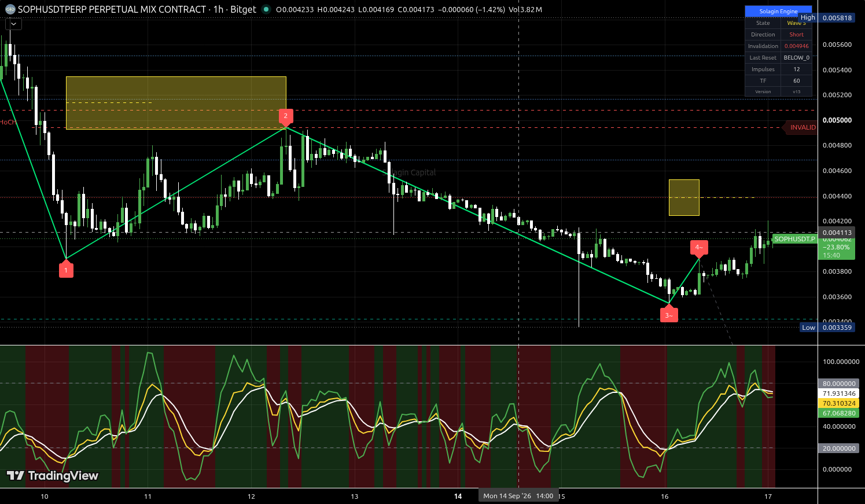Click the Impulses value 12

796,69
